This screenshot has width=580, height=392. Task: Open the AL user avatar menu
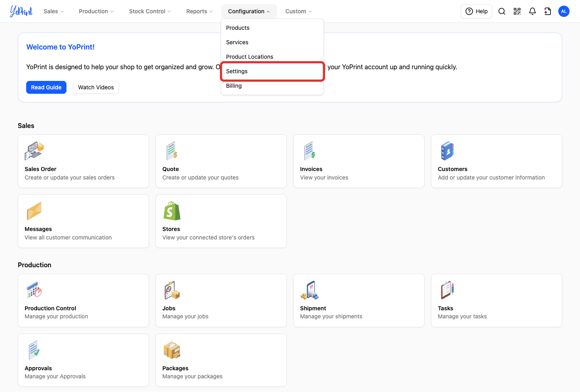564,11
